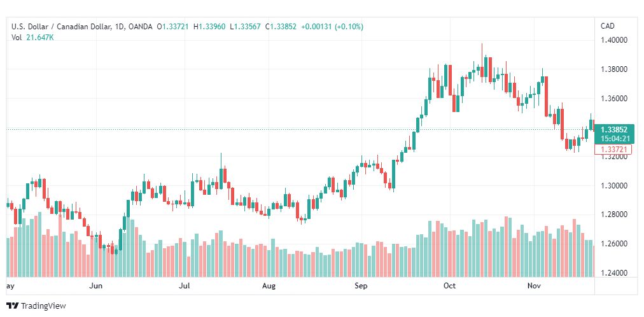Click the green 1.33852 current price tag
Viewport: 644px width, 317px height.
pos(613,129)
